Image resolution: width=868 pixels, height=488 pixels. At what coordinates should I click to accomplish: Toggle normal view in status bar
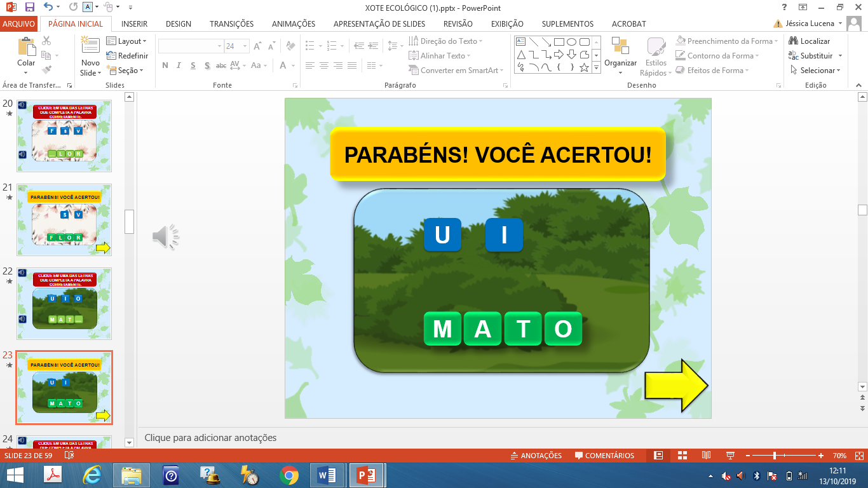(658, 456)
